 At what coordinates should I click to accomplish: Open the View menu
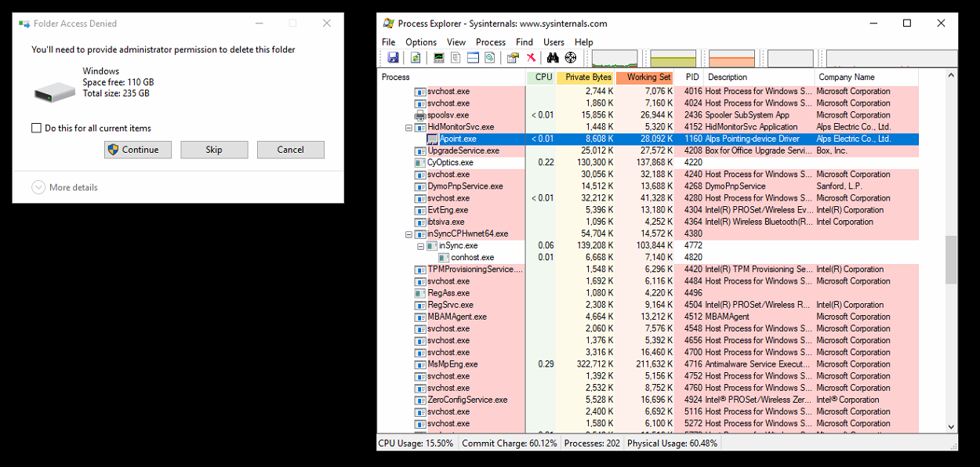pyautogui.click(x=456, y=42)
